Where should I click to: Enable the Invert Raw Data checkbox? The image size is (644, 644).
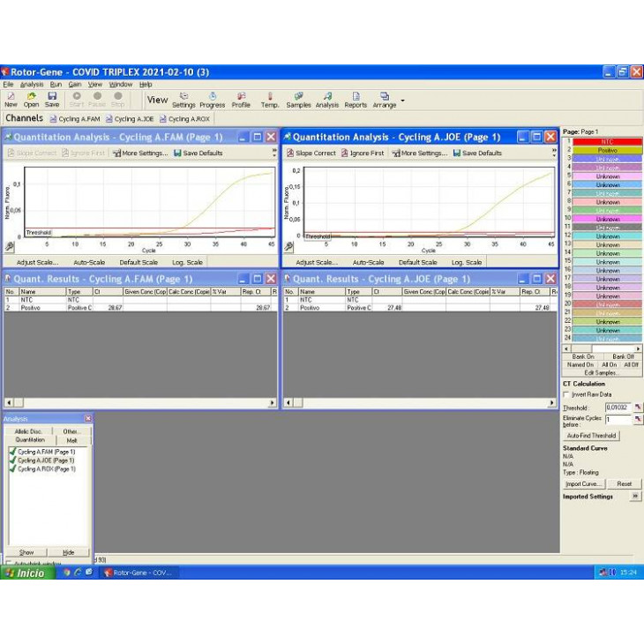pyautogui.click(x=566, y=394)
